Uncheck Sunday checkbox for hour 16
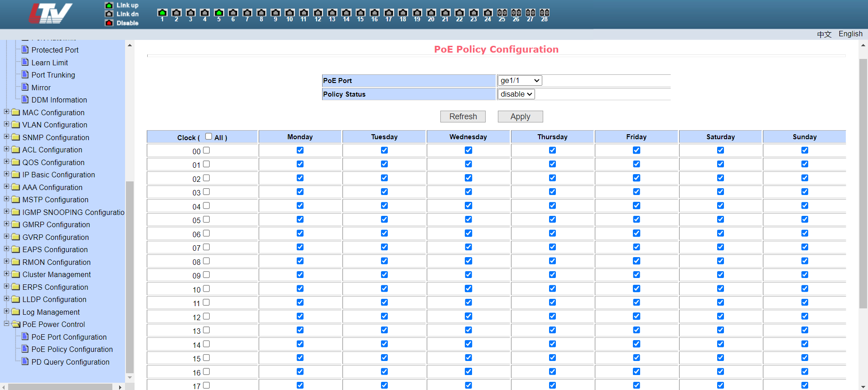The width and height of the screenshot is (868, 390). [x=805, y=371]
